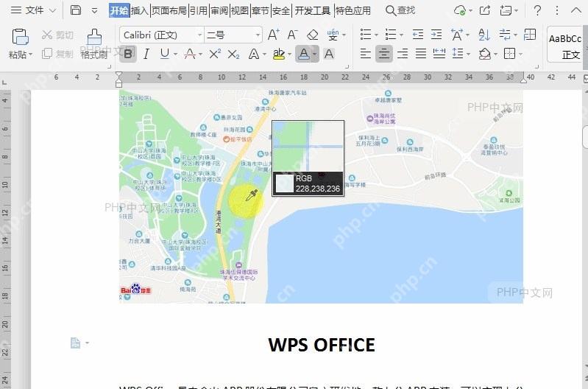Viewport: 588px width, 389px height.
Task: Open help with the question mark icon
Action: click(x=537, y=10)
